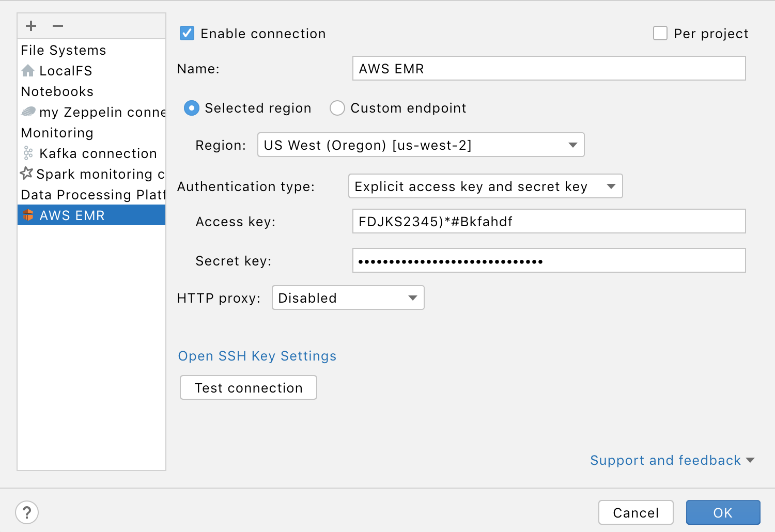Viewport: 775px width, 532px height.
Task: Focus the Name input field
Action: [x=549, y=68]
